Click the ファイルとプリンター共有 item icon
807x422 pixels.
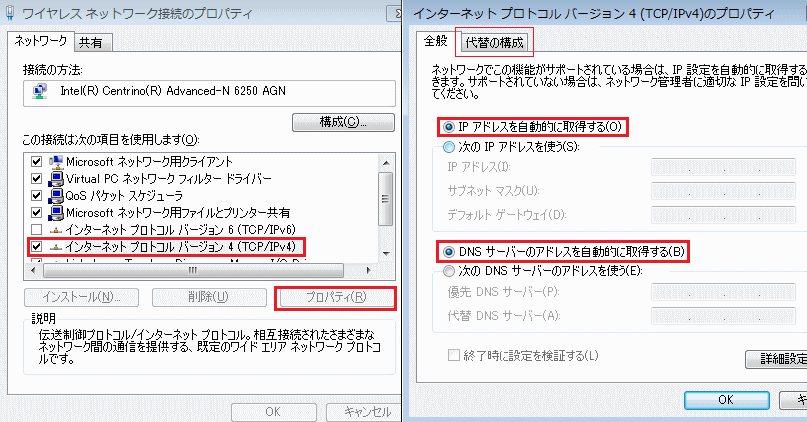pyautogui.click(x=56, y=213)
